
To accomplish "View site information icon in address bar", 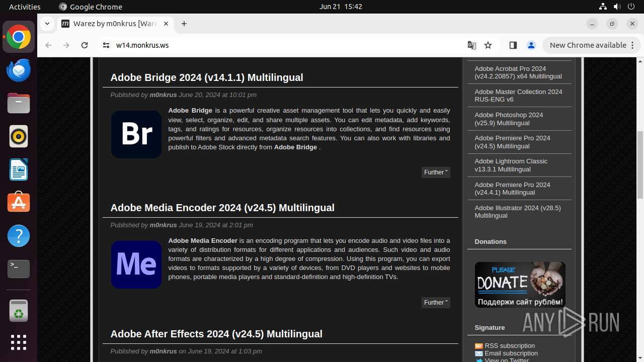I will tap(106, 45).
